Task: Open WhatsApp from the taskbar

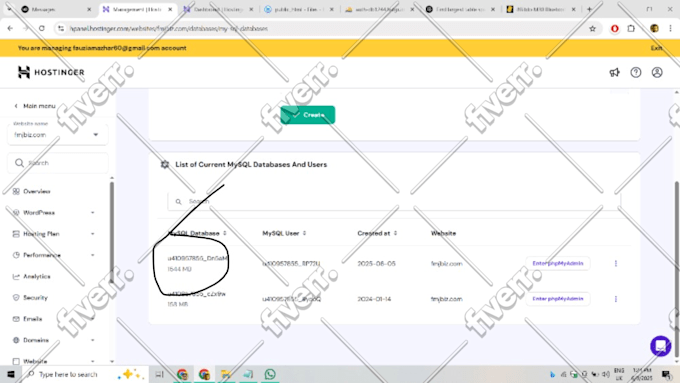Action: [270, 374]
